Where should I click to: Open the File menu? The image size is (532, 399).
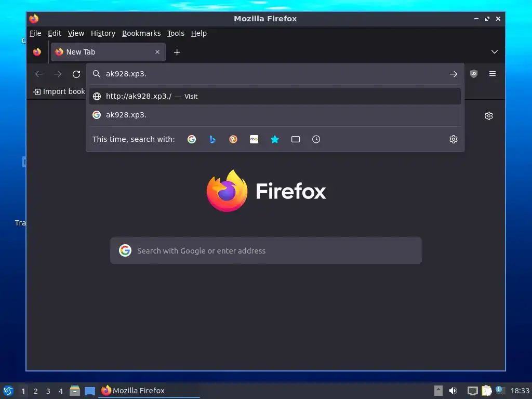pos(35,33)
